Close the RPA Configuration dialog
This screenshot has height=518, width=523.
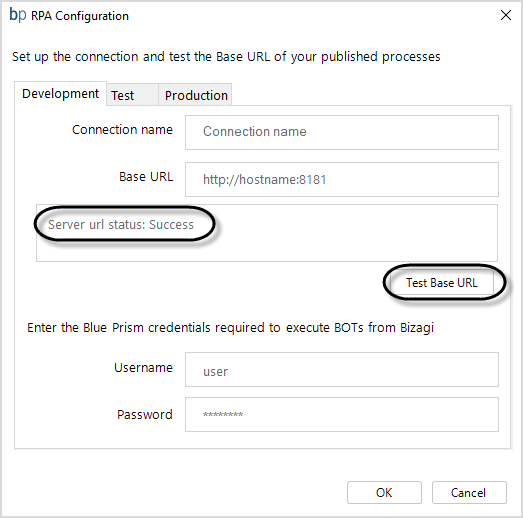pos(506,15)
